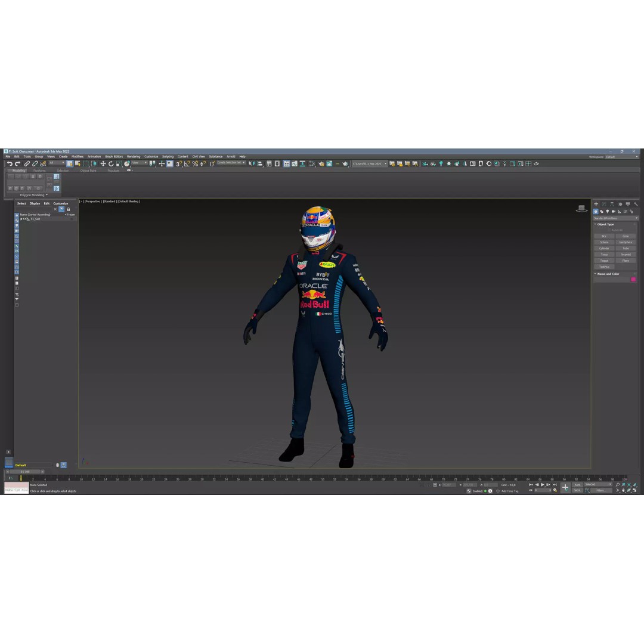Open the project path dropdown

370,163
